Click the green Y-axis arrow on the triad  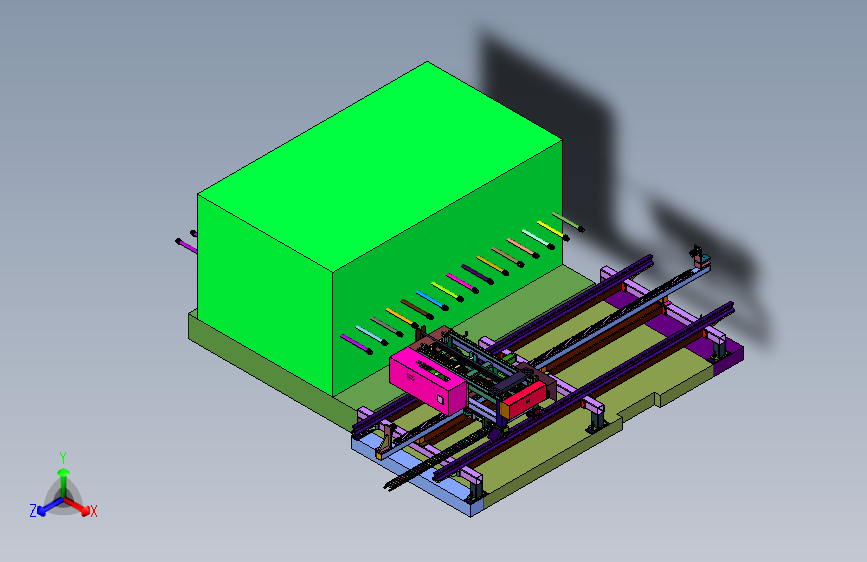(x=64, y=482)
